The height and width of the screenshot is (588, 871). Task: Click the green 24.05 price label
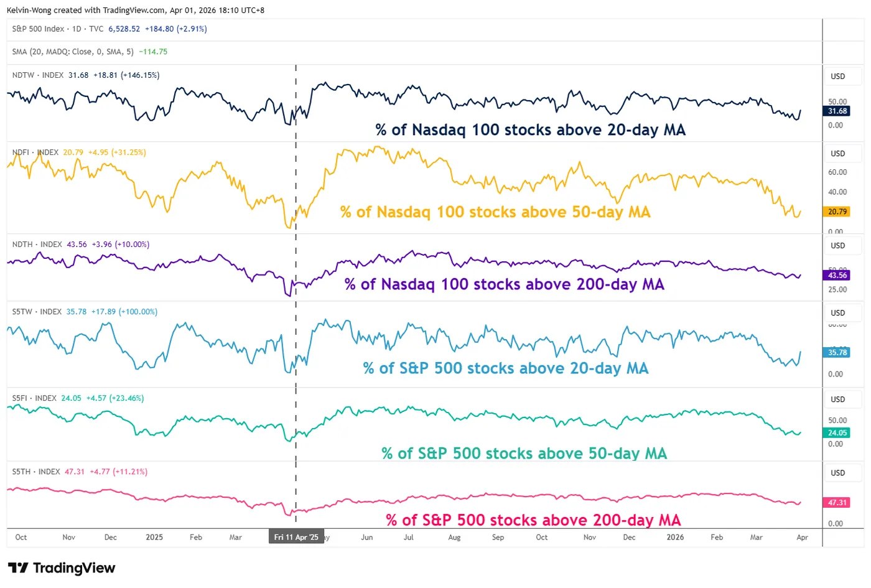[837, 432]
